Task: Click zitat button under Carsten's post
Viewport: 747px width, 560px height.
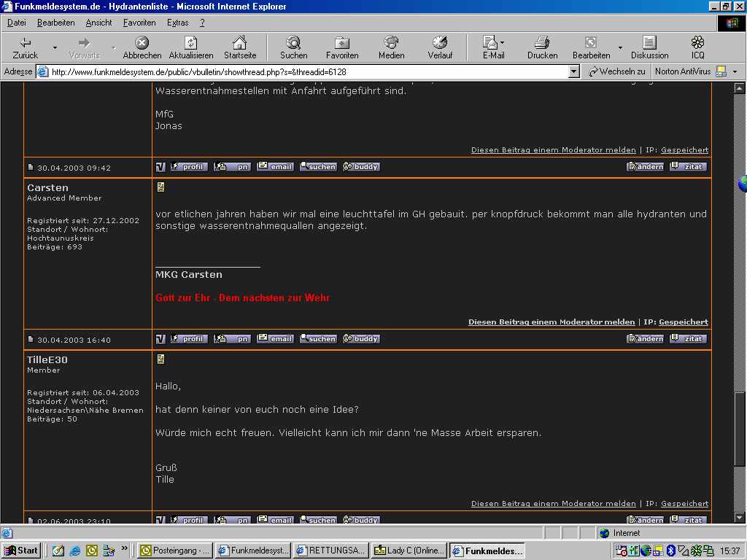Action: [x=688, y=339]
